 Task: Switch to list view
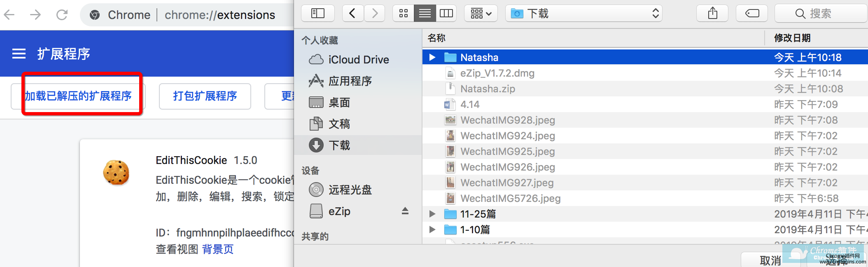[x=425, y=14]
